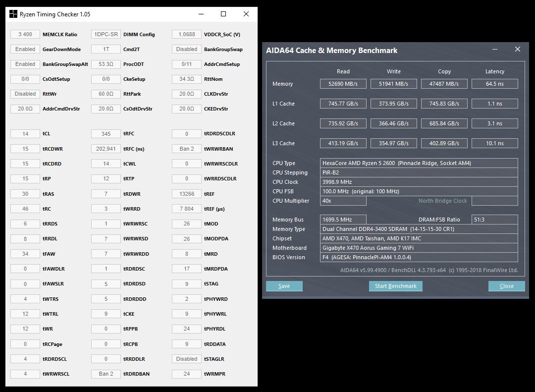Click the VDDCR_SoC voltage field 1,0688
This screenshot has height=392, width=535.
tap(187, 34)
